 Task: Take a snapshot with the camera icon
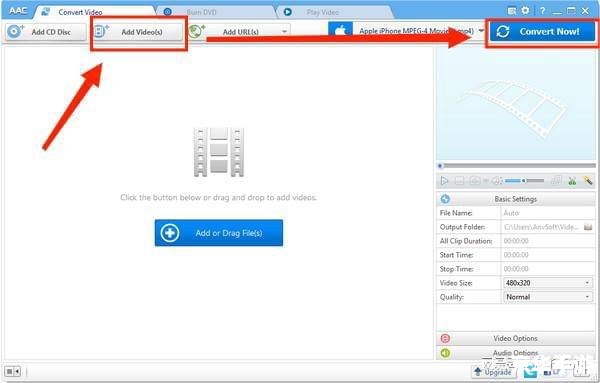coord(475,181)
